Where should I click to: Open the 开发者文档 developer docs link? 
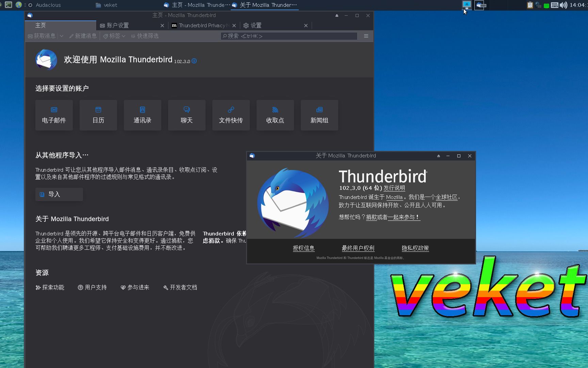point(180,288)
